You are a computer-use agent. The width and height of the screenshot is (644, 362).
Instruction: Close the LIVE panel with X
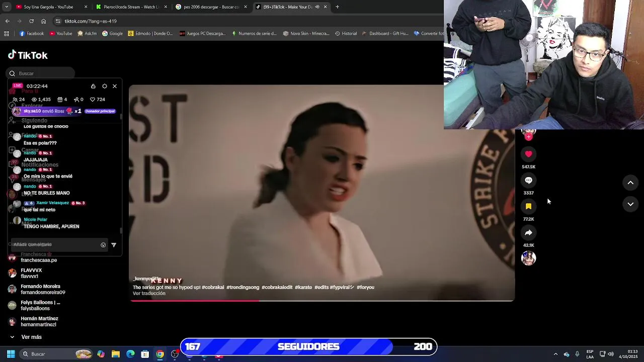(115, 86)
